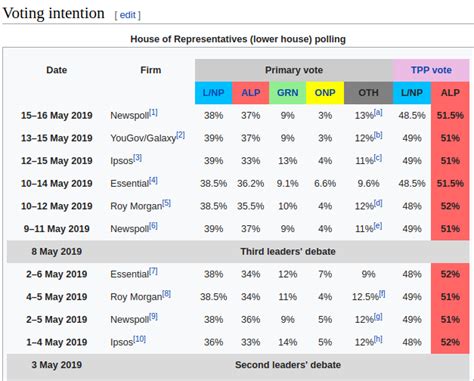This screenshot has width=474, height=381.
Task: Click the red ALP primary vote header
Action: tap(251, 93)
